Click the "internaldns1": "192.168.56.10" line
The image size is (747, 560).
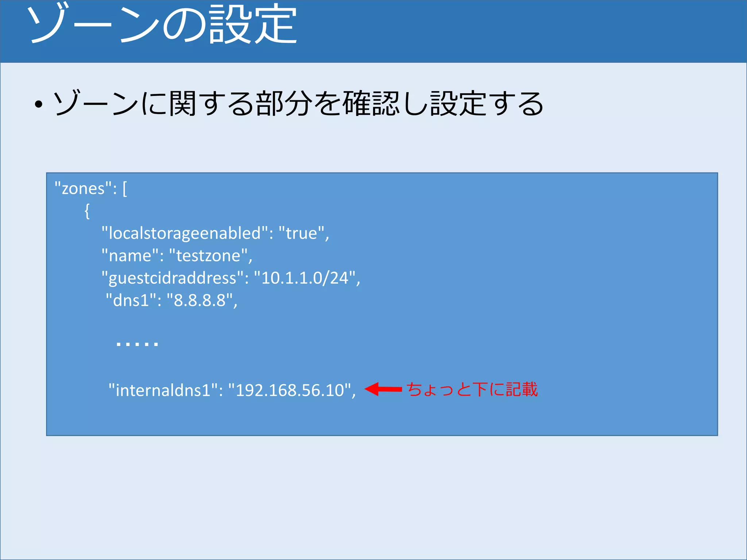[x=232, y=390]
